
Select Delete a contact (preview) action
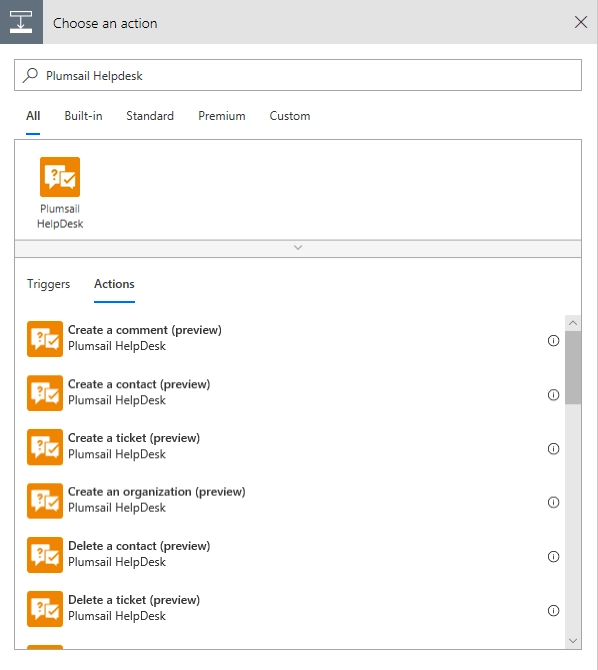pos(295,555)
